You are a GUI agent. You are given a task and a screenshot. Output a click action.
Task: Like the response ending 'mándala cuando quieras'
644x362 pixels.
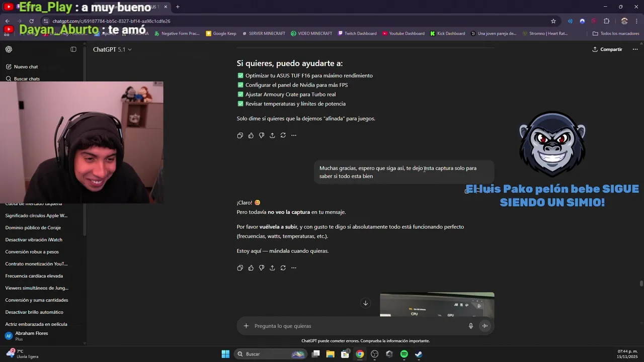251,268
